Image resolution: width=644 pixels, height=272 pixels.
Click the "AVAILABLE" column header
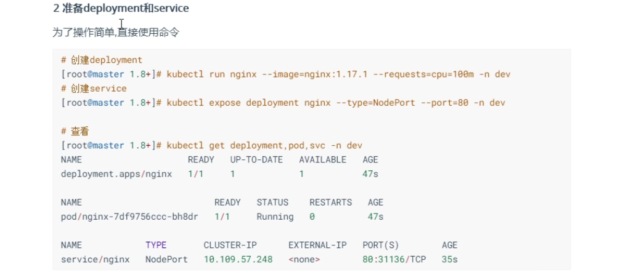[322, 159]
